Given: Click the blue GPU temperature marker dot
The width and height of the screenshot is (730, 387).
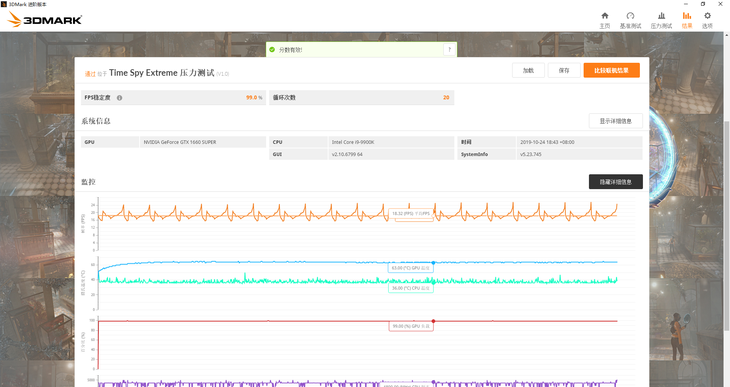Looking at the screenshot, I should click(433, 263).
